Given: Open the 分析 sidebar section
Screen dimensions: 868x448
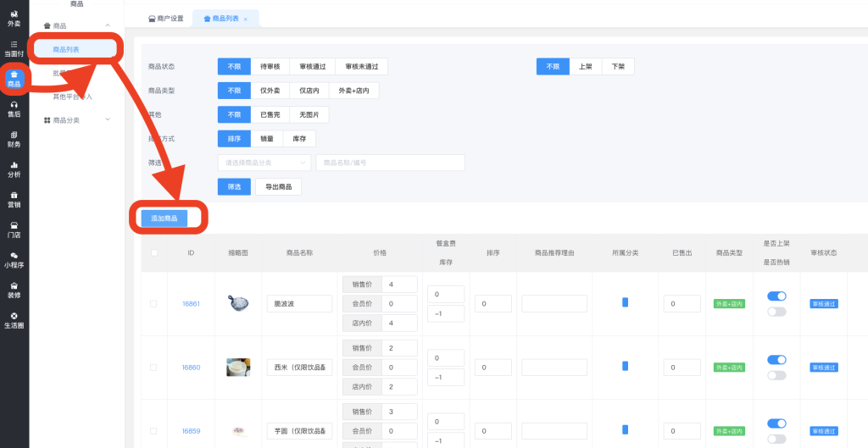Looking at the screenshot, I should [14, 169].
